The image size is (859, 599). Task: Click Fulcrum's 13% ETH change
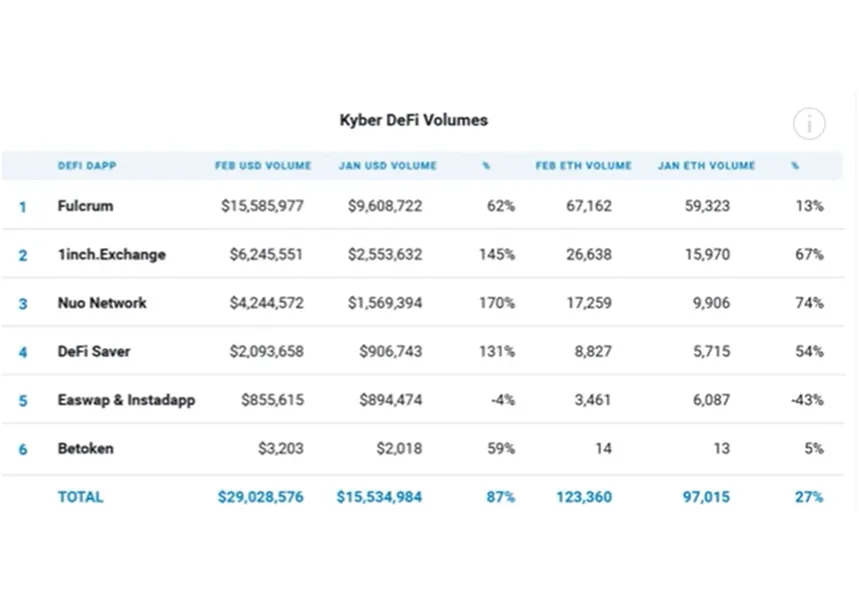(x=809, y=206)
